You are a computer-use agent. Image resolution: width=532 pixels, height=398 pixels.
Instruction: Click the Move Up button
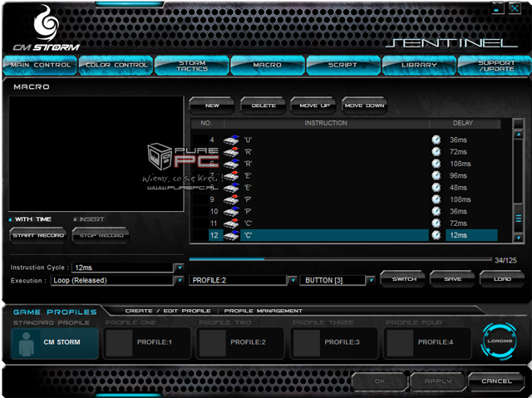[314, 106]
